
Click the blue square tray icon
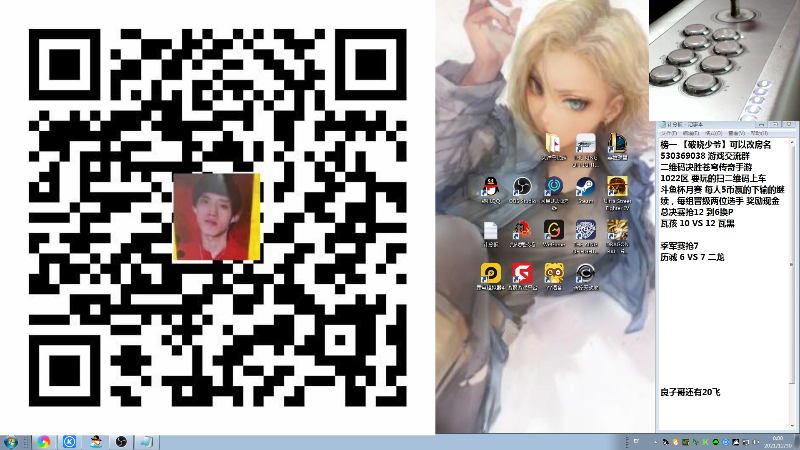(x=726, y=442)
